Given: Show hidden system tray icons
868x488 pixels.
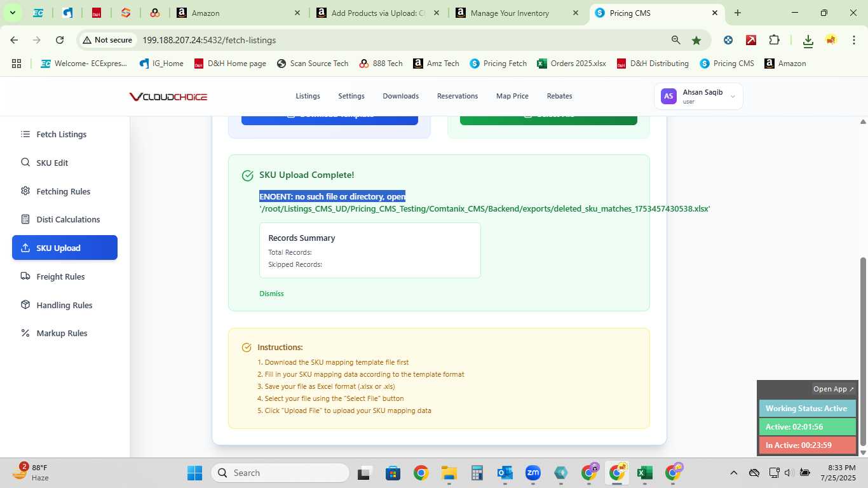Looking at the screenshot, I should [733, 473].
